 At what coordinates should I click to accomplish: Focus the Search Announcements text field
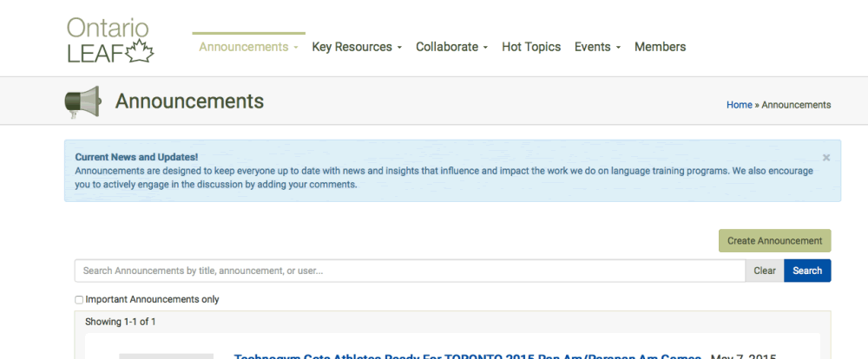point(409,271)
